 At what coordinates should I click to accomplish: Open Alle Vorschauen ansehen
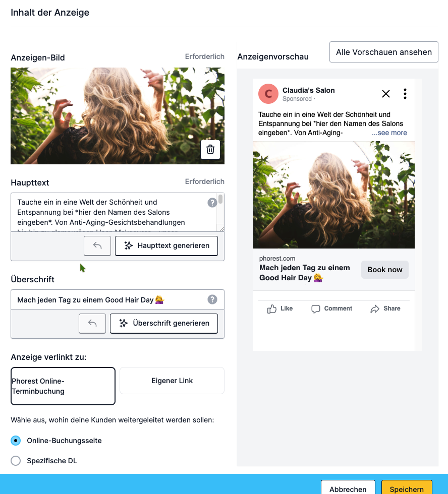pos(384,52)
